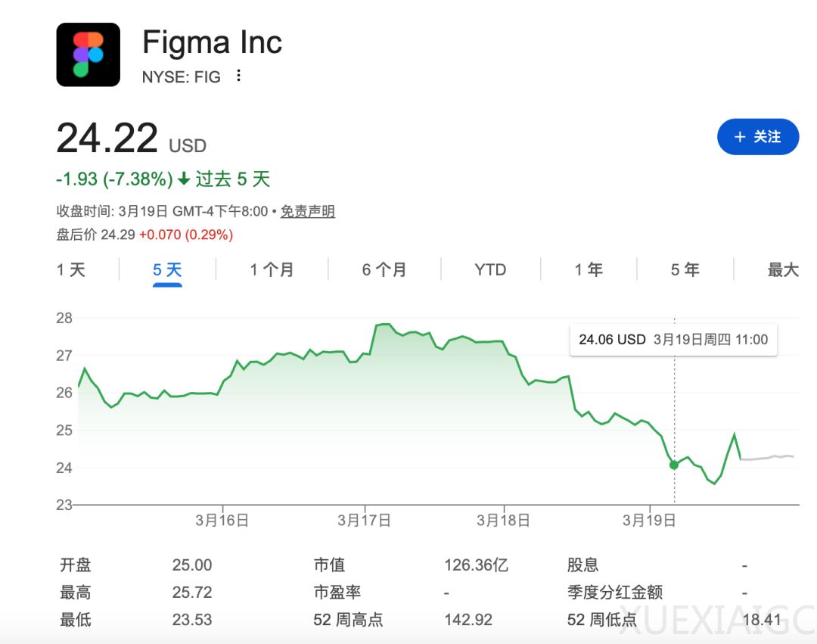Viewport: 817px width, 644px height.
Task: Click the 关注 follow button
Action: pos(758,137)
